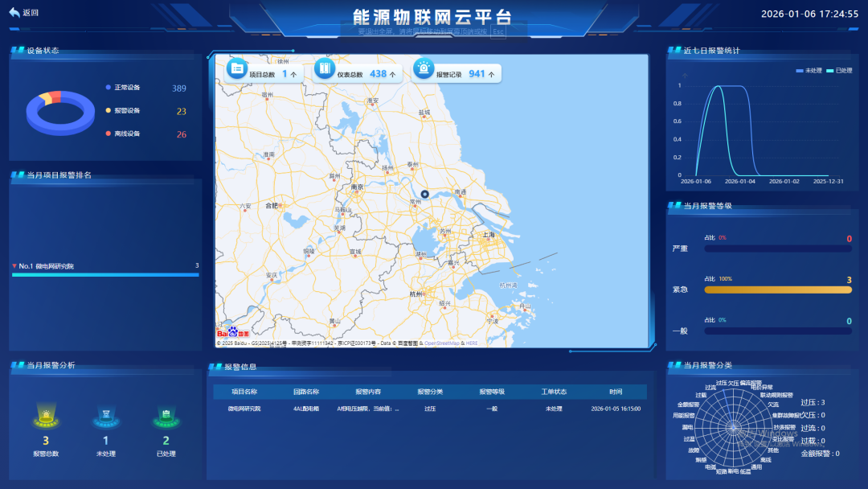Select the 时间 column header
Image resolution: width=868 pixels, height=489 pixels.
[616, 392]
